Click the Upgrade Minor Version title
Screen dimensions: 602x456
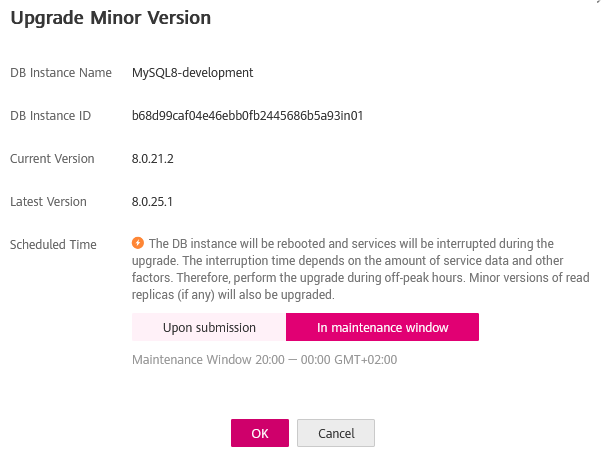click(110, 18)
